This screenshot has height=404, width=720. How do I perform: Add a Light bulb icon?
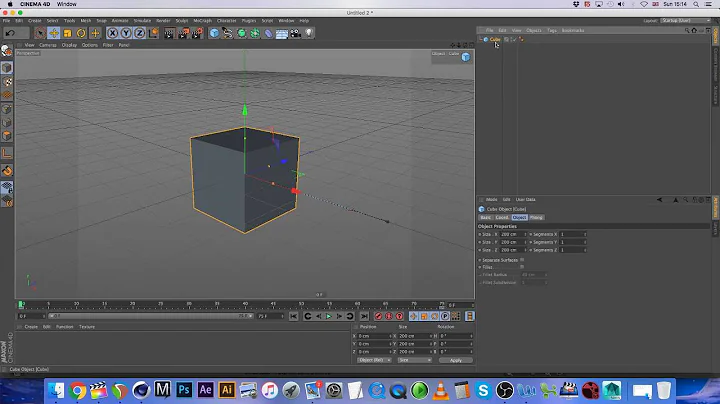coord(309,33)
